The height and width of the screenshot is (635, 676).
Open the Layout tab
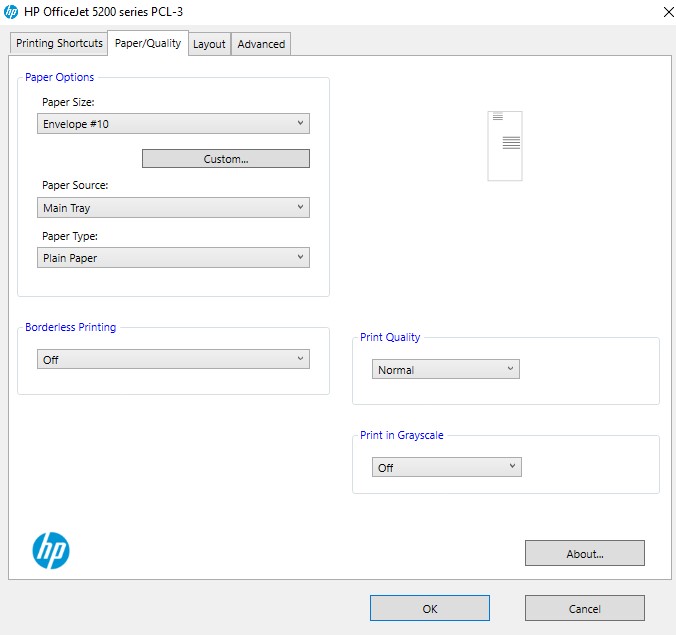pyautogui.click(x=209, y=44)
